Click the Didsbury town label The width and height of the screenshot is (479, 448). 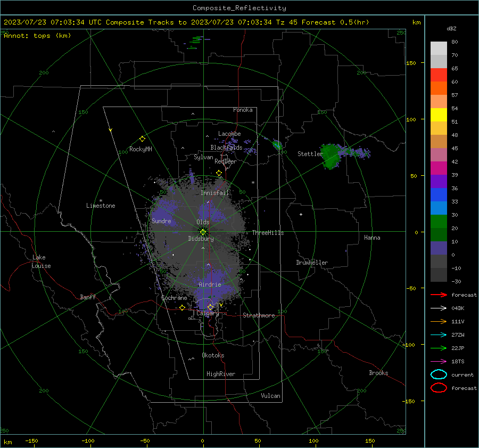click(201, 239)
